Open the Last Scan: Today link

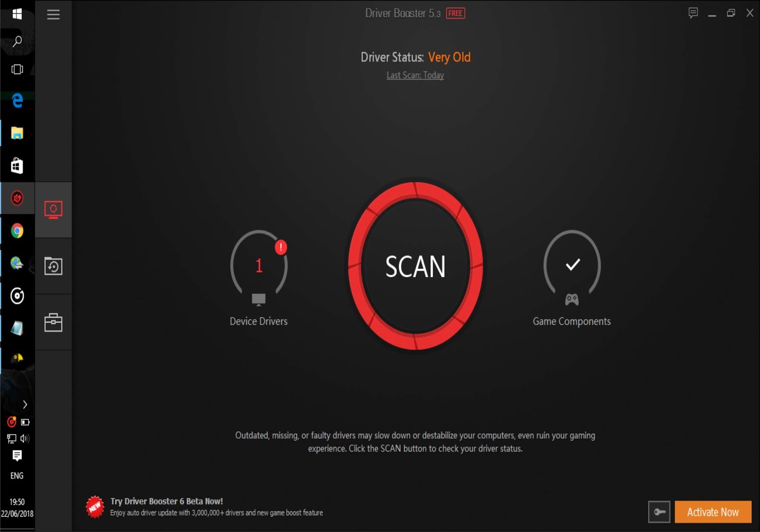pos(415,75)
